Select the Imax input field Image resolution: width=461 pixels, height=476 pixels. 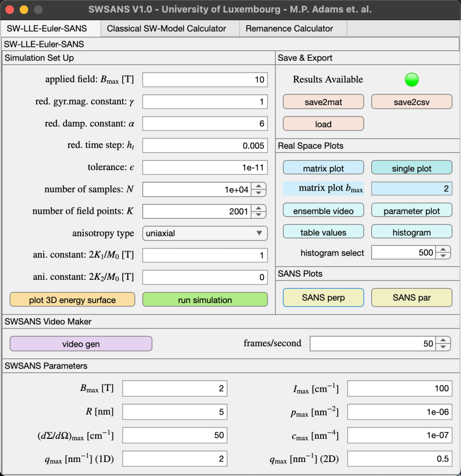(399, 389)
